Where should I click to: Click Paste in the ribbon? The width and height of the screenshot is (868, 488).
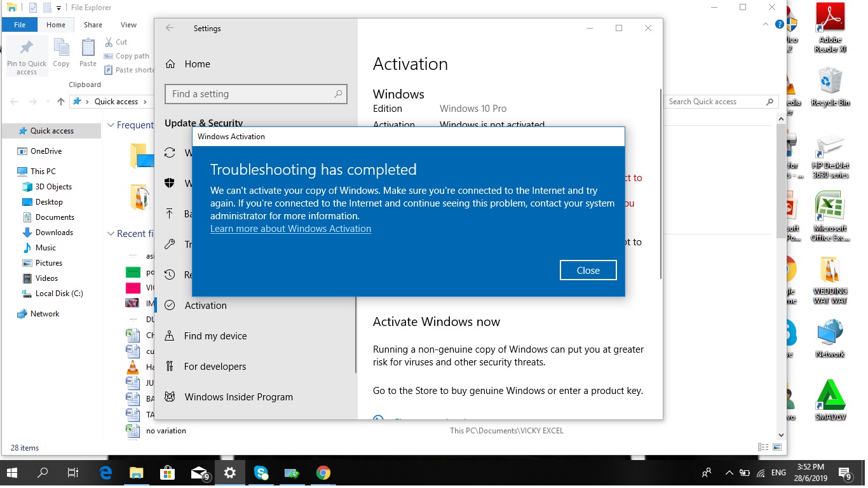[x=88, y=53]
